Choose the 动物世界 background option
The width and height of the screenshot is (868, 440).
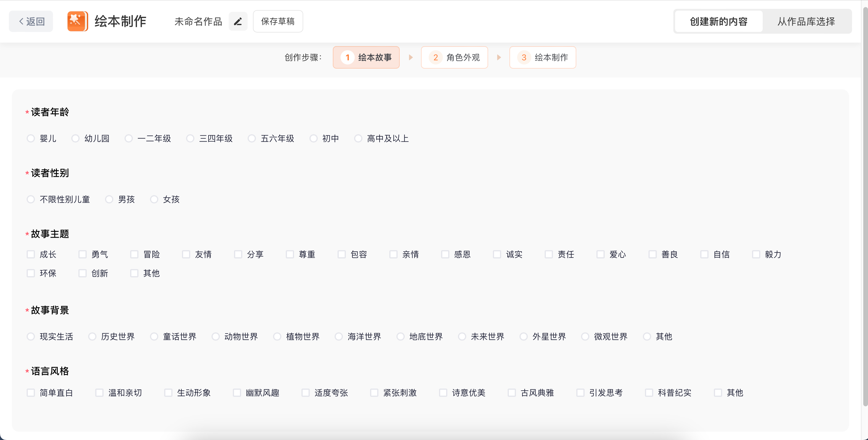point(216,337)
